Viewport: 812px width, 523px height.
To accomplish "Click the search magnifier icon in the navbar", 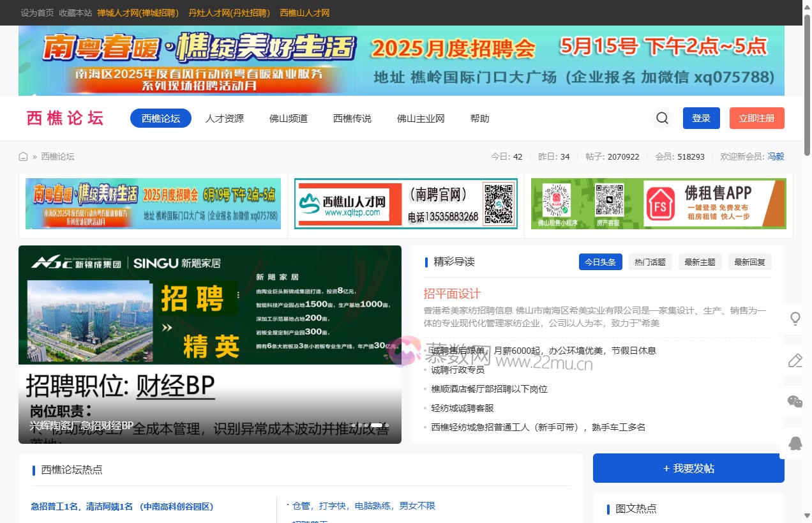I will tap(662, 118).
